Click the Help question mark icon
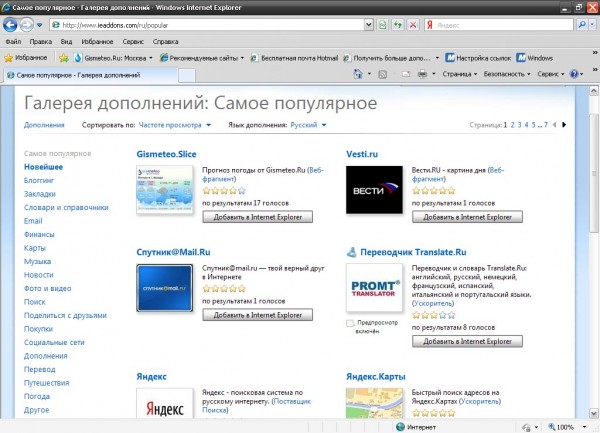Image resolution: width=600 pixels, height=433 pixels. pyautogui.click(x=574, y=74)
